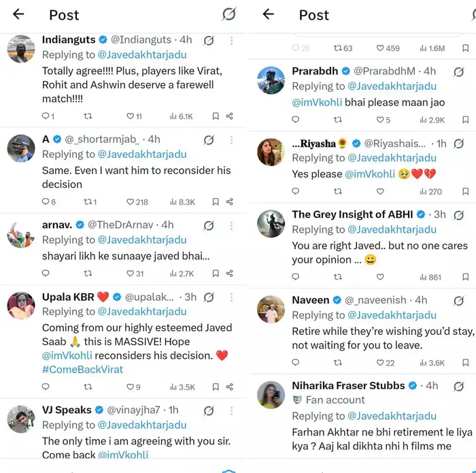Like the Naveen reply
The image size is (476, 473).
coord(381,363)
